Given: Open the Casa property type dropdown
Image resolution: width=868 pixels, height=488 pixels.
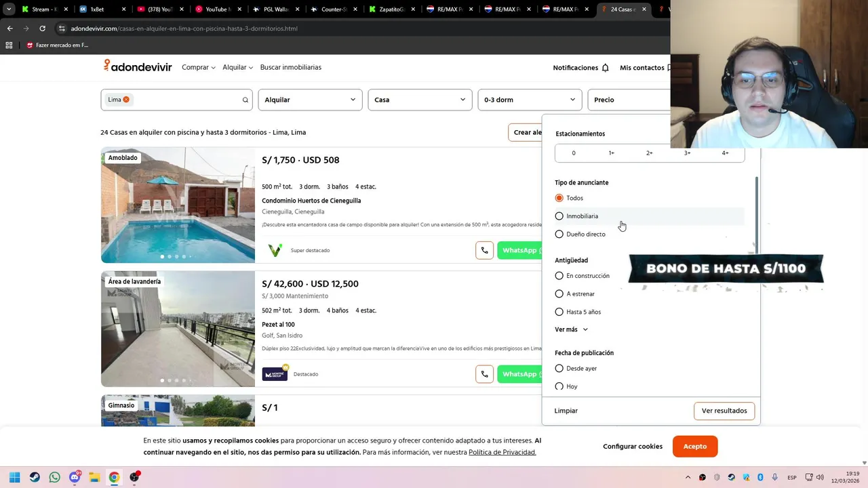Looking at the screenshot, I should (x=420, y=100).
